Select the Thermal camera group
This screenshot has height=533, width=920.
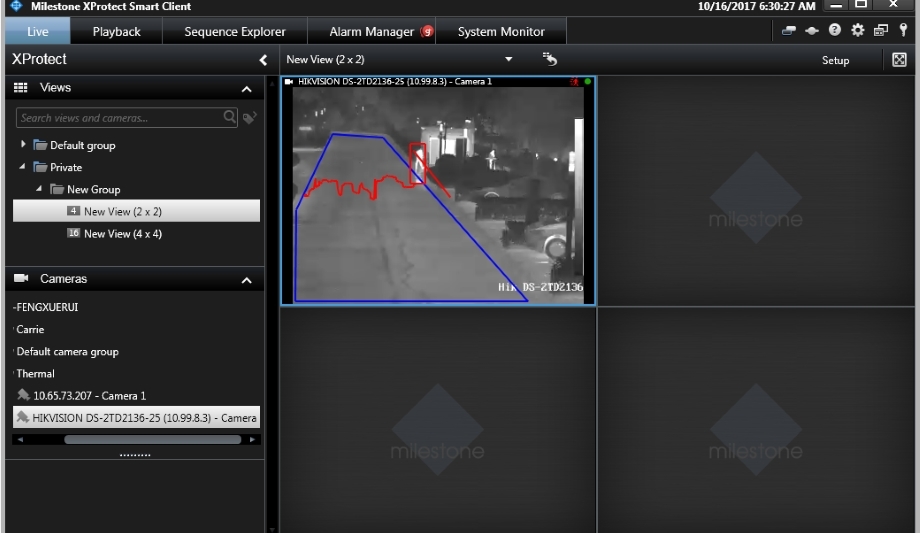point(35,374)
